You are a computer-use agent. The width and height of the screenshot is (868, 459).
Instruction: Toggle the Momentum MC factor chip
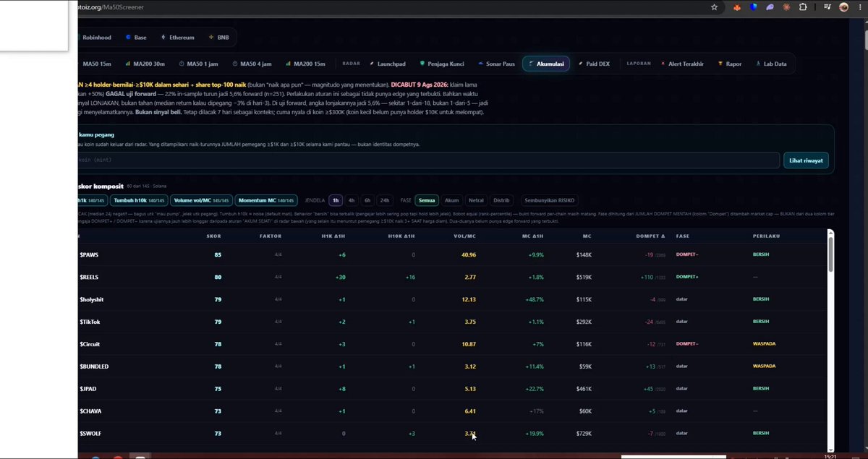click(265, 200)
